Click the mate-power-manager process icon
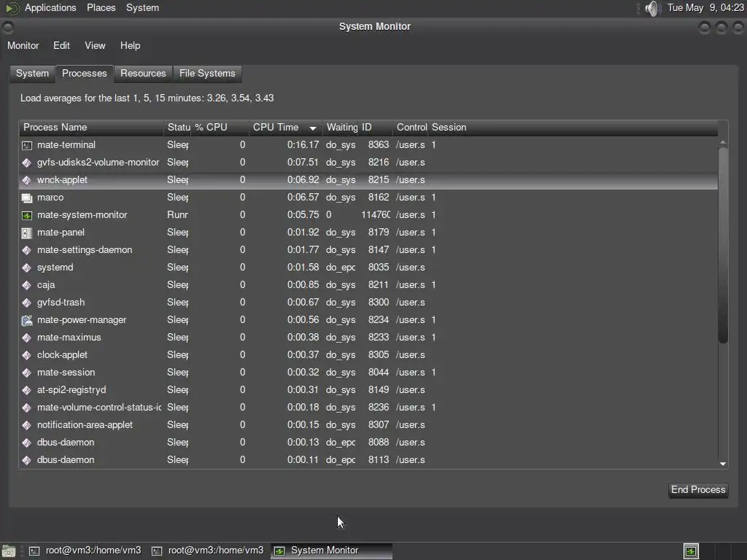 27,321
